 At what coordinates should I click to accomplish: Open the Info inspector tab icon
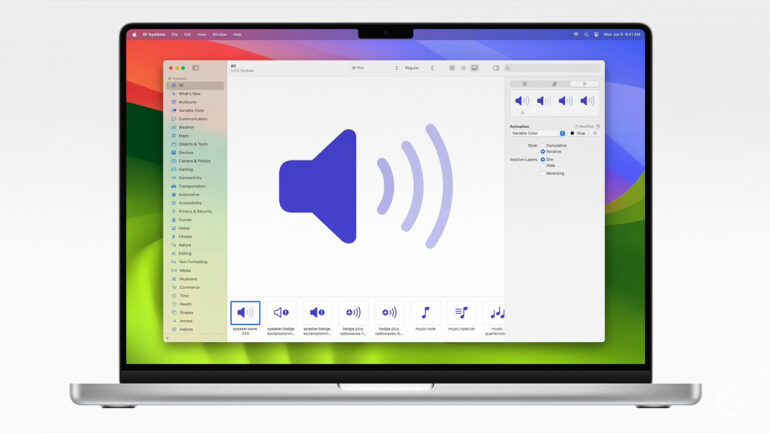click(525, 84)
